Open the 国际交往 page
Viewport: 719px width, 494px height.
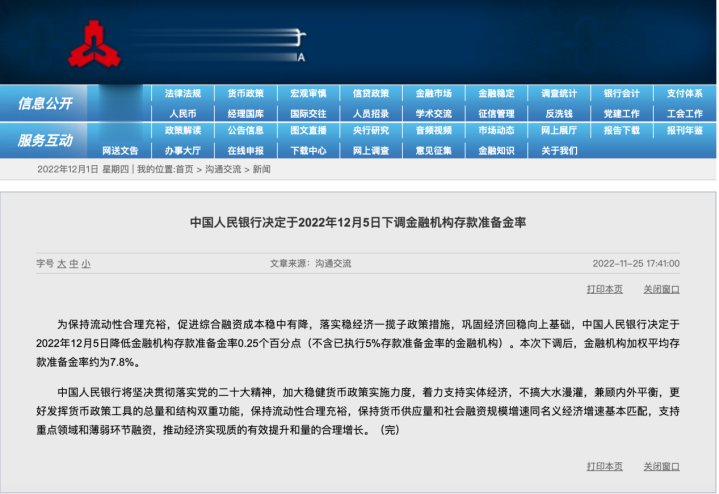point(308,114)
